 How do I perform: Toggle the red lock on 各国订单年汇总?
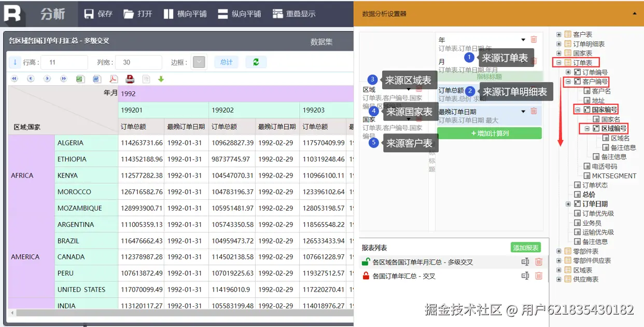click(x=366, y=276)
